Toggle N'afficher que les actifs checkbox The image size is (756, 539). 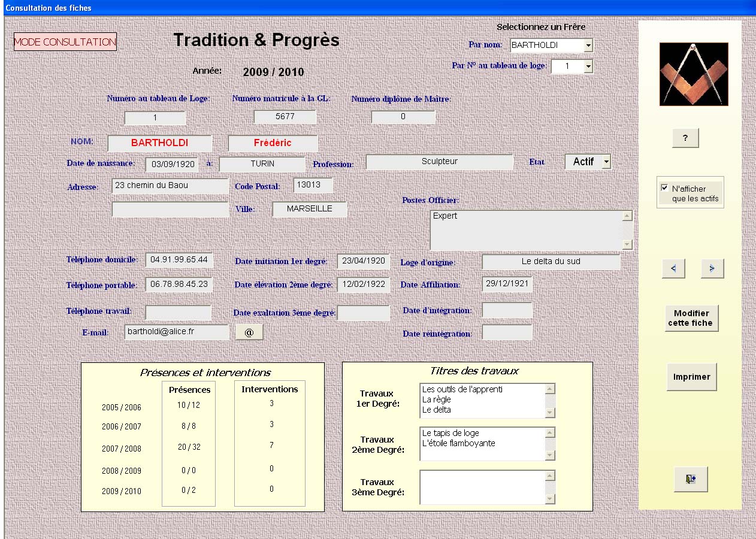coord(664,188)
